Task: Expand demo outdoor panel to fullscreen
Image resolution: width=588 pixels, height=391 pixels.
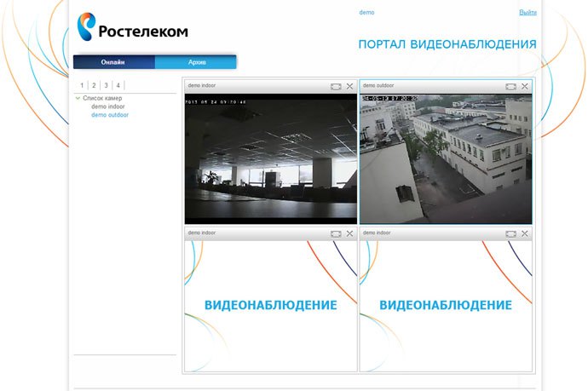Action: pyautogui.click(x=510, y=87)
